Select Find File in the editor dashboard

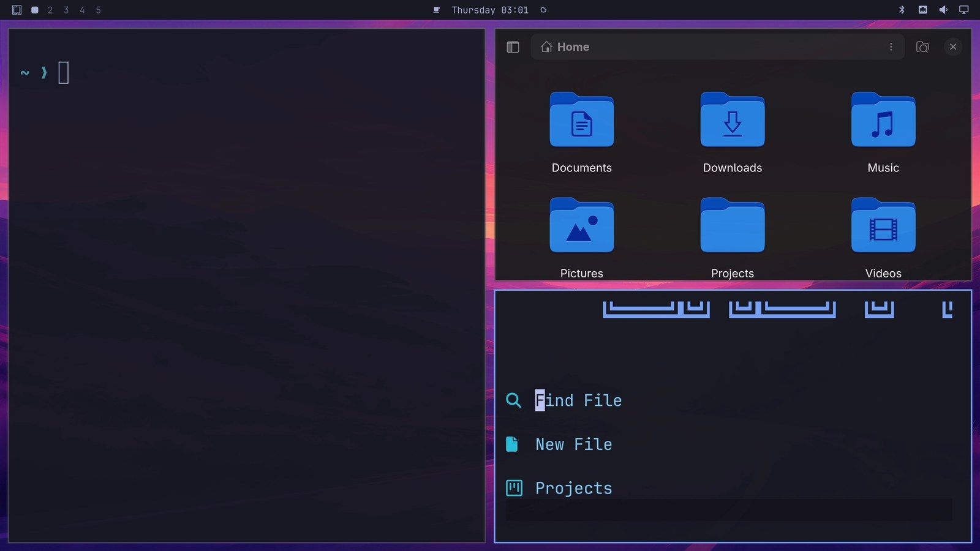click(x=579, y=400)
